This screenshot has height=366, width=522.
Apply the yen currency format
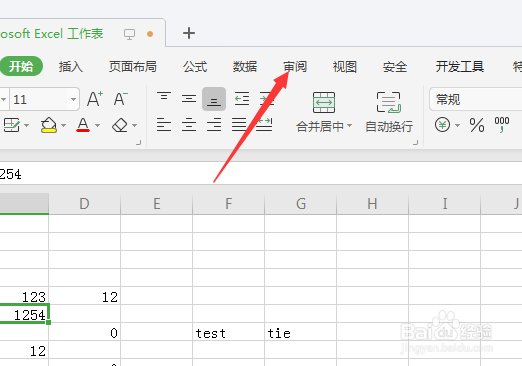click(442, 125)
